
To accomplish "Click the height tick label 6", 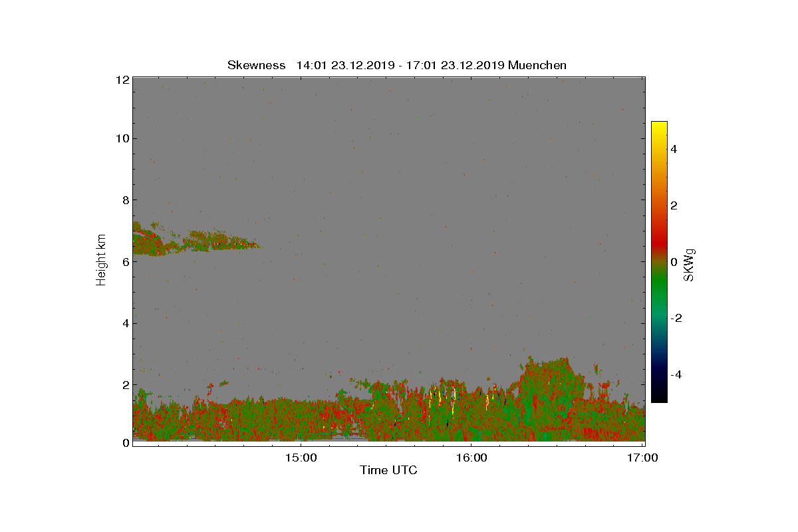I will click(125, 262).
